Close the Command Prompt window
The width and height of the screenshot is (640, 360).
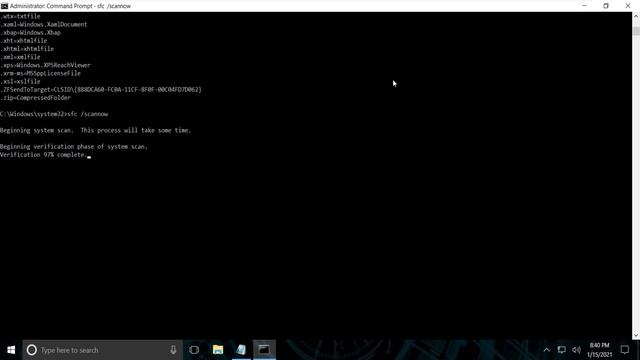point(628,6)
